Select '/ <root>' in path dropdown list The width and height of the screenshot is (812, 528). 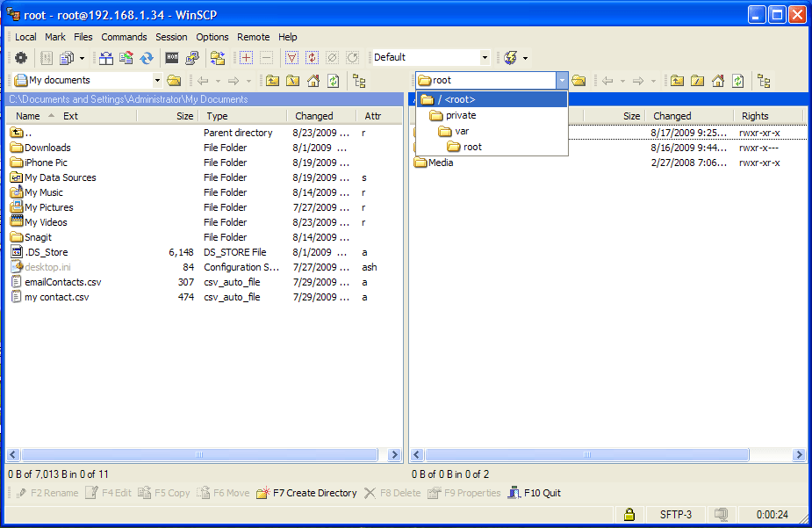[x=492, y=99]
